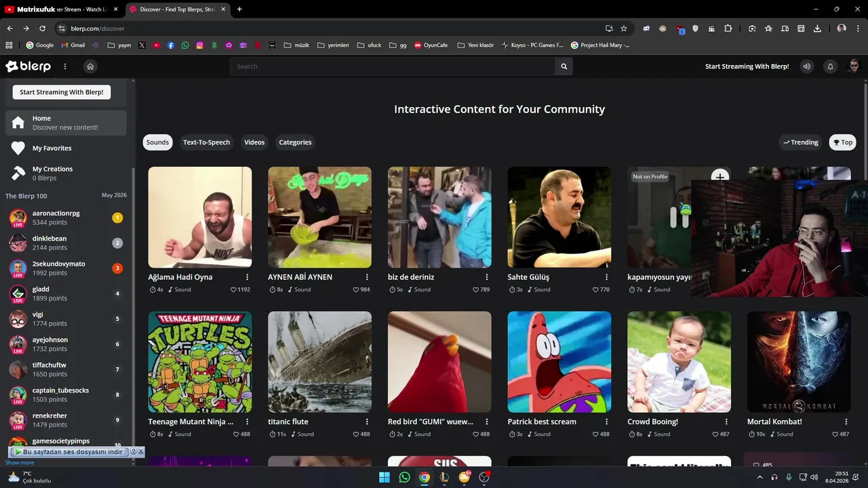Open the müzik bookmarks folder

pyautogui.click(x=296, y=45)
